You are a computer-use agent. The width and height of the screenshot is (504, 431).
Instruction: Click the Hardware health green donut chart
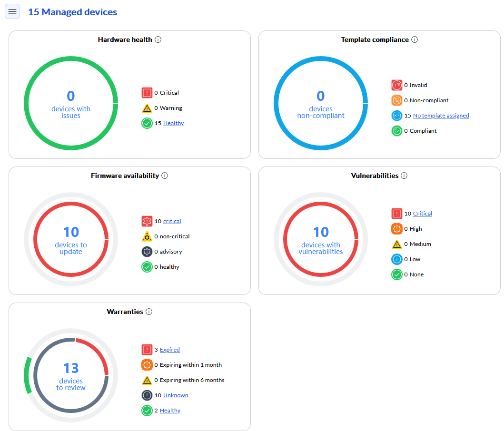point(71,103)
